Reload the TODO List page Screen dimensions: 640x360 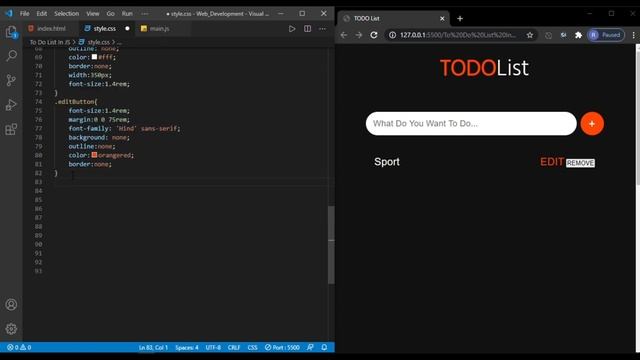click(373, 35)
